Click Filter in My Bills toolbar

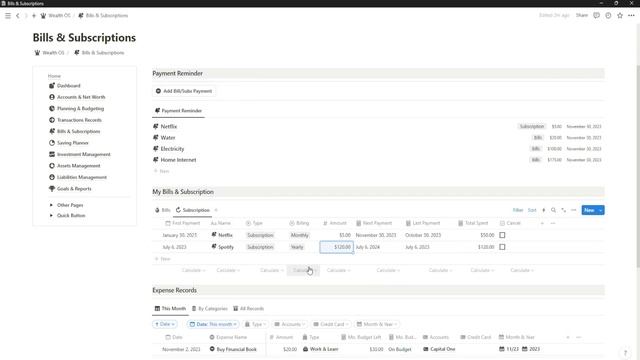point(518,210)
